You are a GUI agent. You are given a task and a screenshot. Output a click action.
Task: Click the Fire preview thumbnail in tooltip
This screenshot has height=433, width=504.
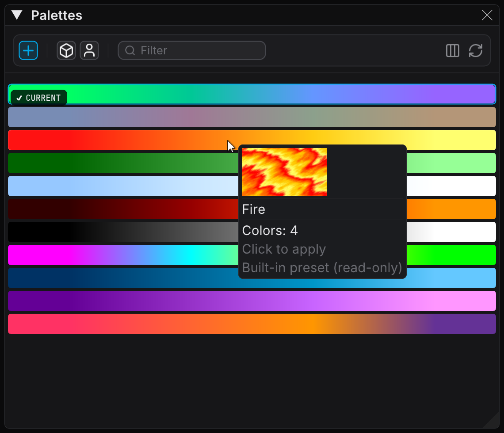pyautogui.click(x=284, y=172)
